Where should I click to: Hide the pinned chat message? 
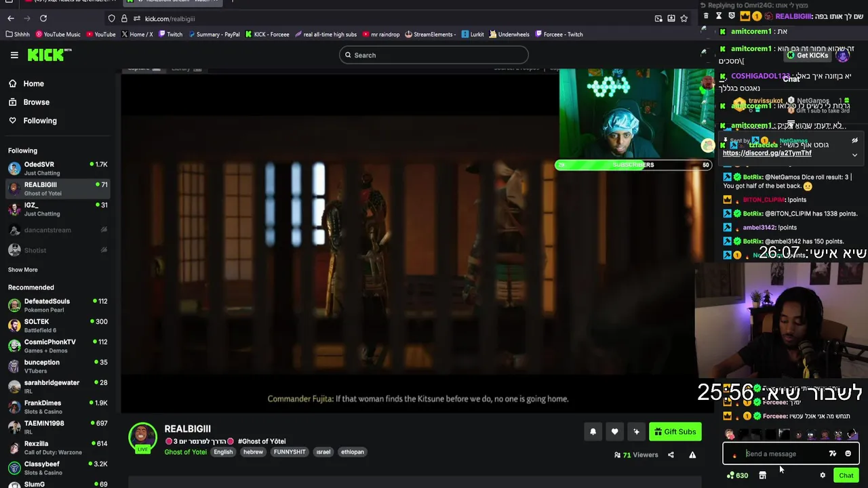pos(854,141)
